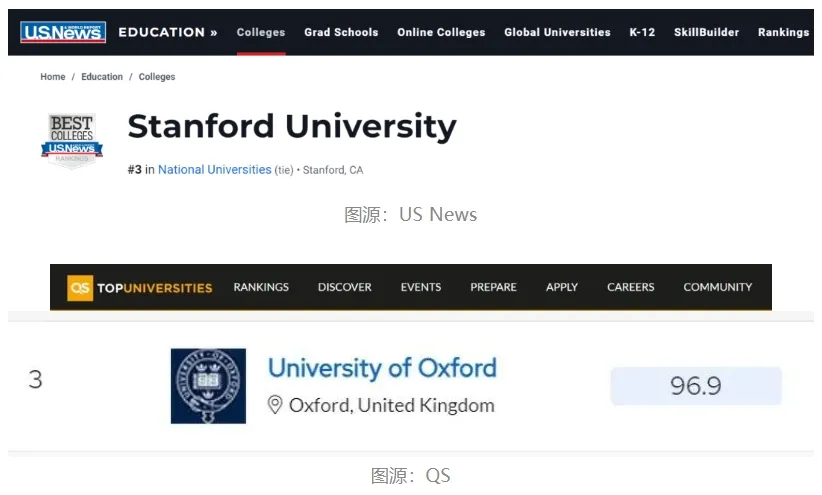The image size is (822, 495).
Task: Open the K-12 section
Action: pyautogui.click(x=642, y=32)
